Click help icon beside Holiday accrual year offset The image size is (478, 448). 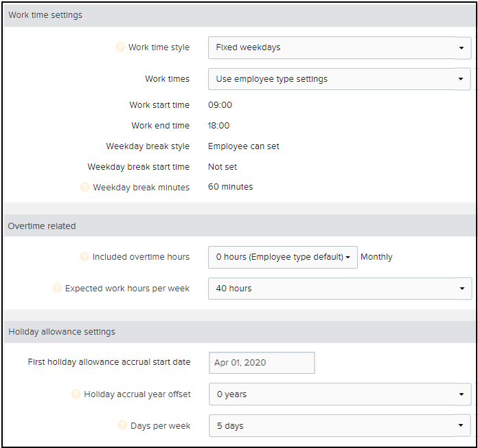click(x=76, y=394)
